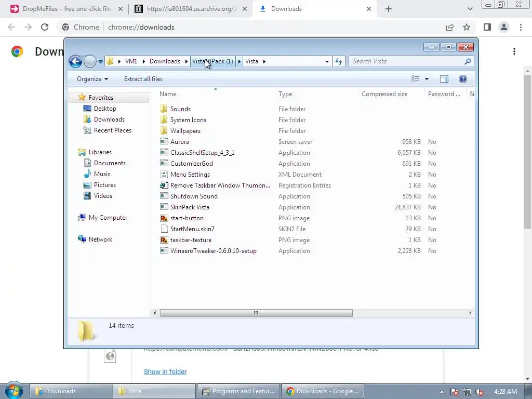Open Desktop in the sidebar
Viewport: 532px width, 399px height.
click(105, 109)
